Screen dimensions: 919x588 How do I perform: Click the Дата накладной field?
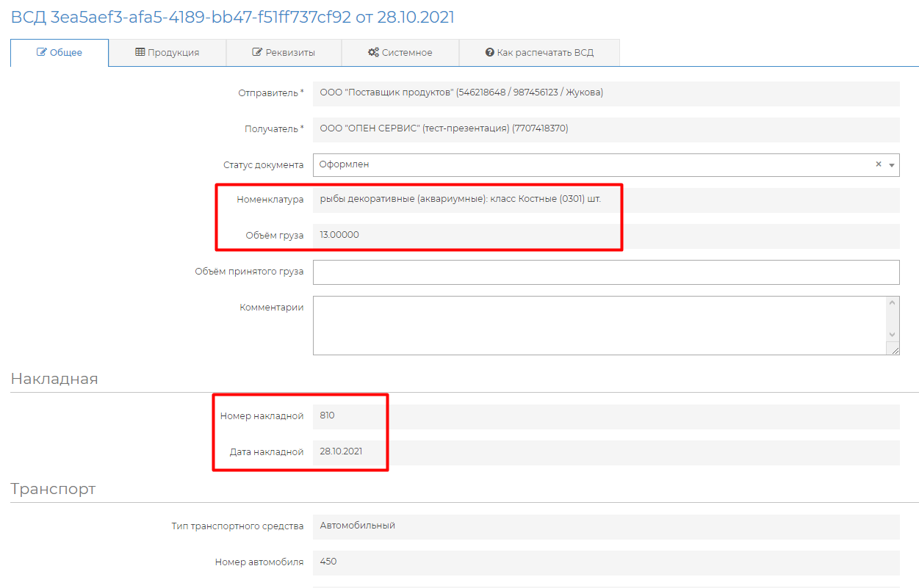click(x=606, y=452)
